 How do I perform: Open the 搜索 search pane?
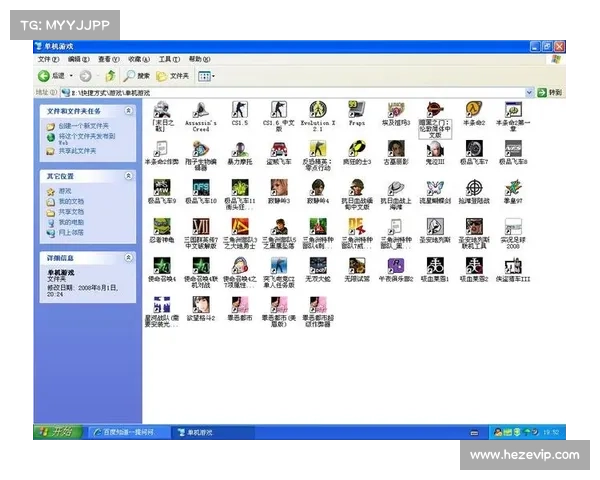[x=137, y=76]
